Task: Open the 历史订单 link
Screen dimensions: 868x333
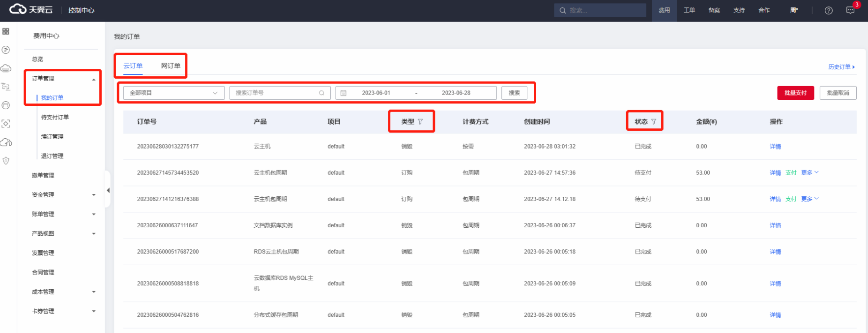Action: tap(841, 67)
